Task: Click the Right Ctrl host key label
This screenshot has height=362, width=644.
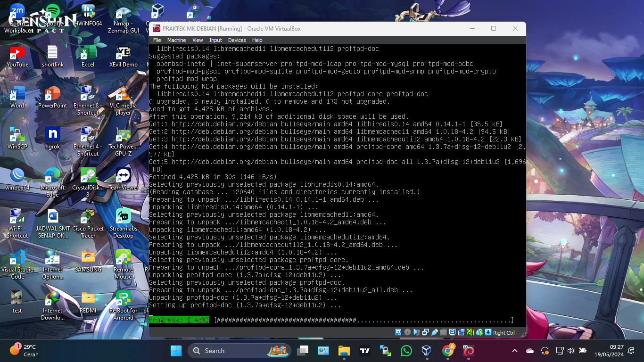Action: (504, 333)
